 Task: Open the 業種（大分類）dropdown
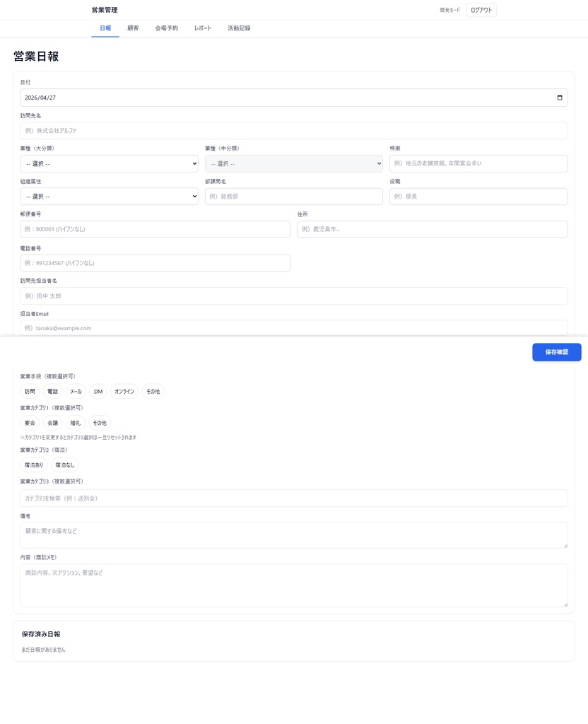[109, 163]
